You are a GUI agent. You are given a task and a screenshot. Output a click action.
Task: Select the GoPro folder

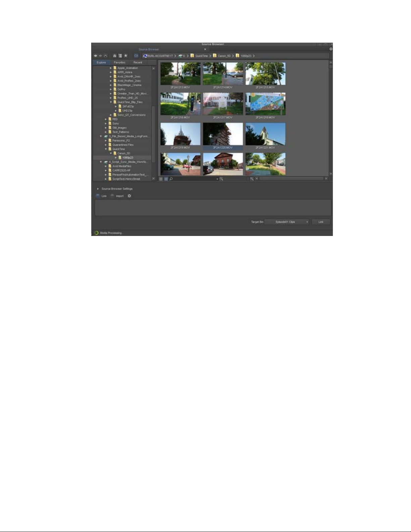click(121, 89)
